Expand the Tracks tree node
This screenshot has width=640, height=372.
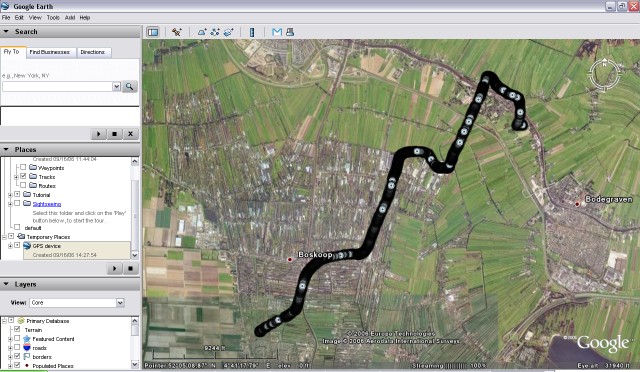16,177
